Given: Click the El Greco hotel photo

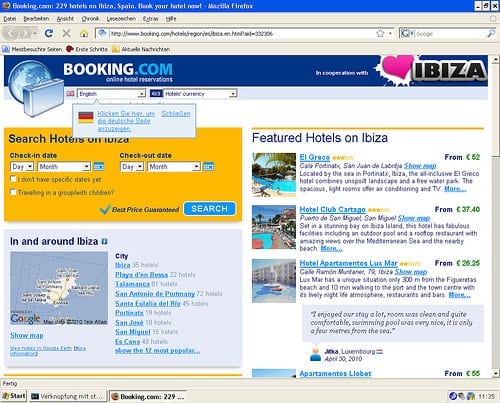Looking at the screenshot, I should pyautogui.click(x=274, y=175).
